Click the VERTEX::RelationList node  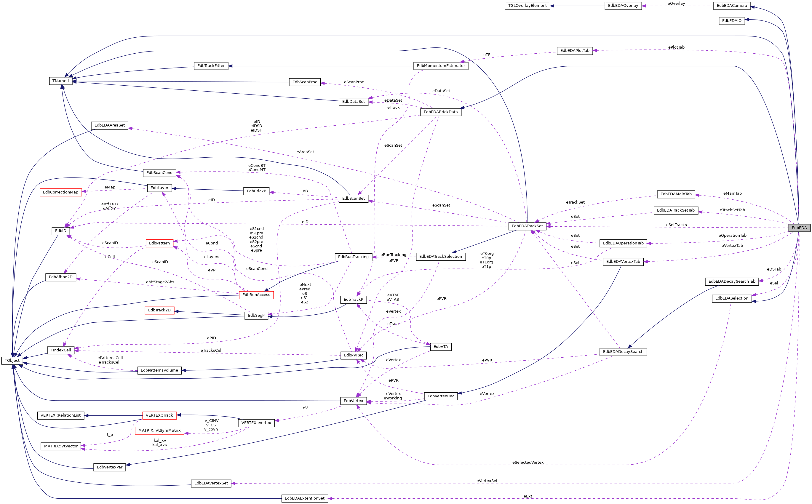(61, 416)
